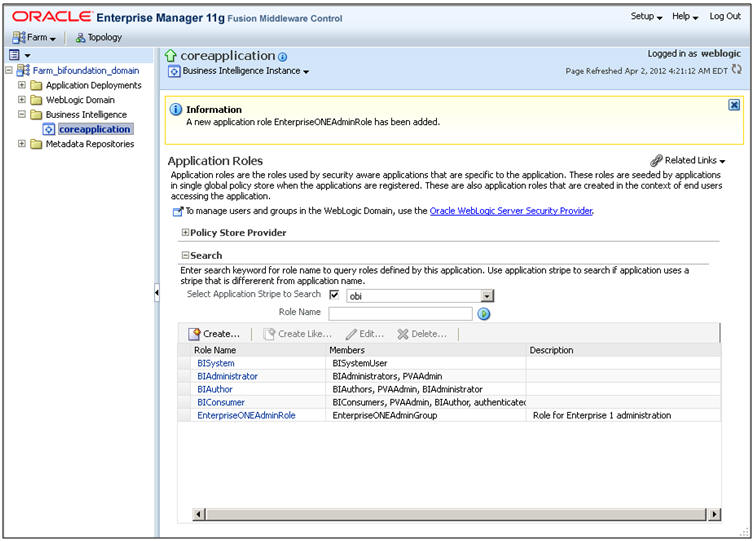The height and width of the screenshot is (541, 756).
Task: Open the Topology view
Action: pyautogui.click(x=99, y=37)
